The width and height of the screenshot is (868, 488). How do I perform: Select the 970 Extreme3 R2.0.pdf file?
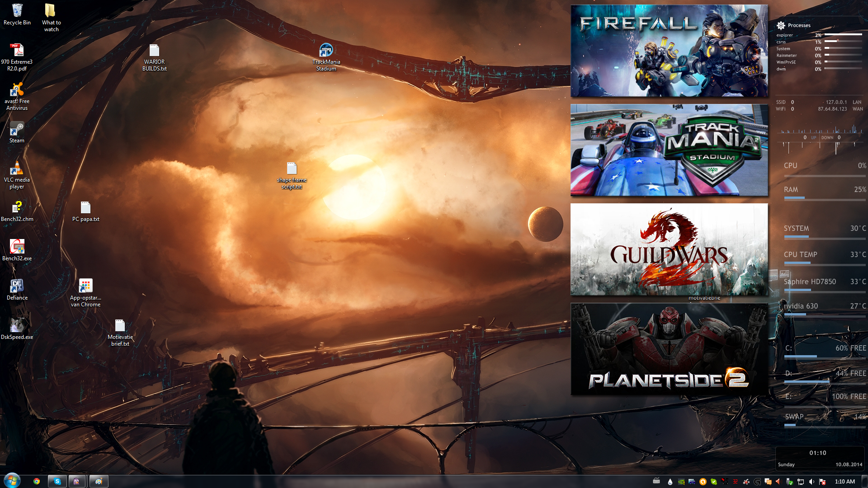(x=17, y=57)
